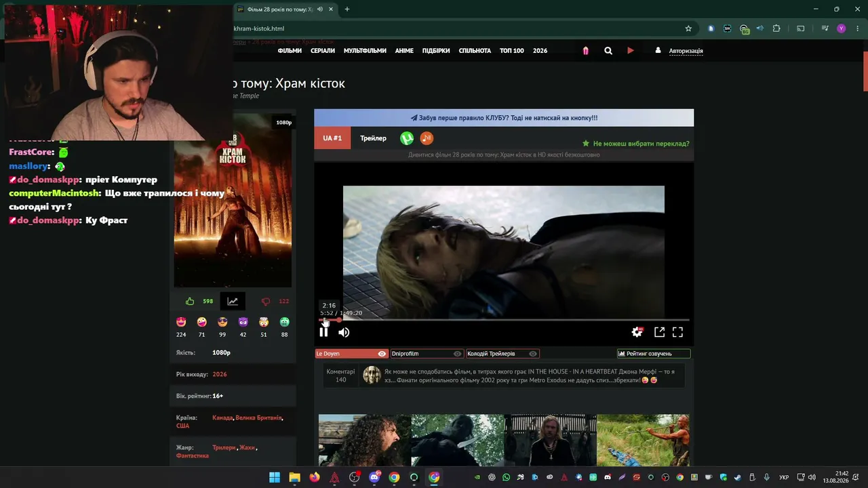Pause the video player
Screen dimensions: 868x488
pos(323,332)
